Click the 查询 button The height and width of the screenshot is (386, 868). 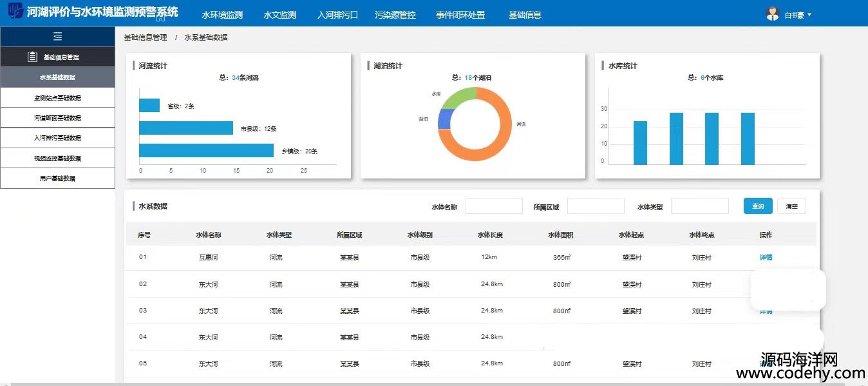pyautogui.click(x=758, y=206)
